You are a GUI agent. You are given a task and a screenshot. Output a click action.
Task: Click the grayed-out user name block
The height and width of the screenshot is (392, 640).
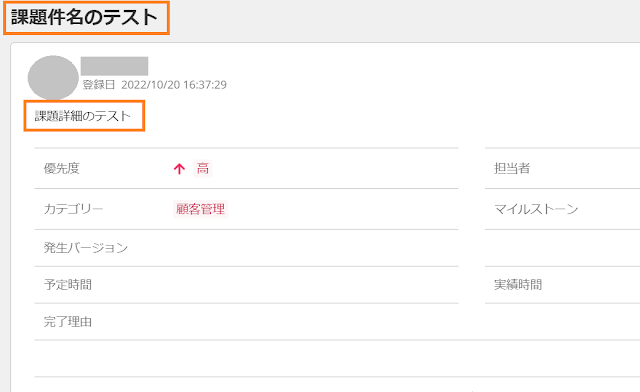click(x=114, y=66)
